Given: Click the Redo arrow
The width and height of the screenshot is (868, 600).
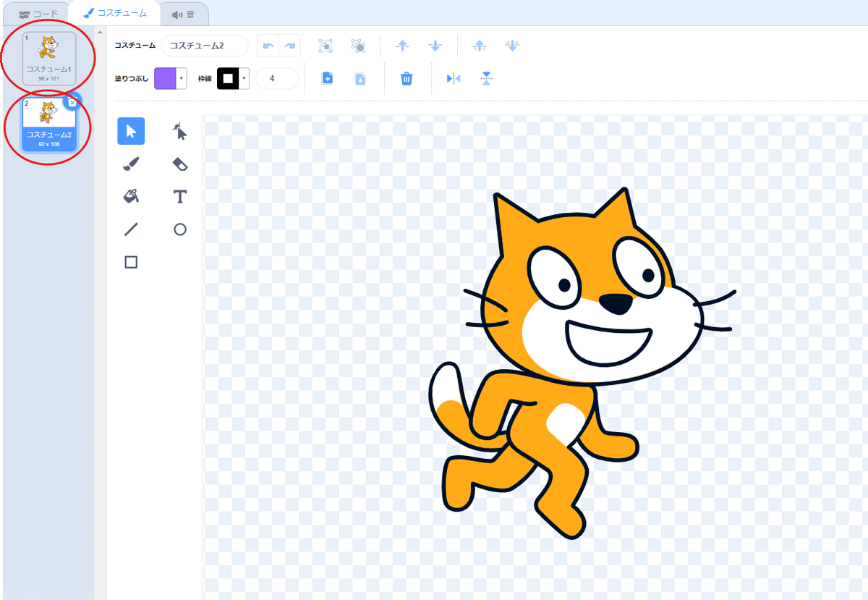Looking at the screenshot, I should point(290,46).
